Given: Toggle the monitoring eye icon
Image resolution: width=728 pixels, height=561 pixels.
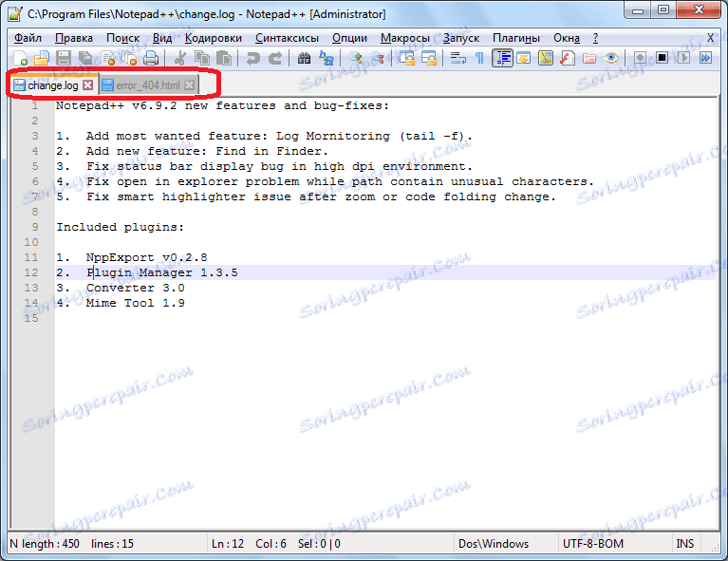Looking at the screenshot, I should tap(611, 59).
